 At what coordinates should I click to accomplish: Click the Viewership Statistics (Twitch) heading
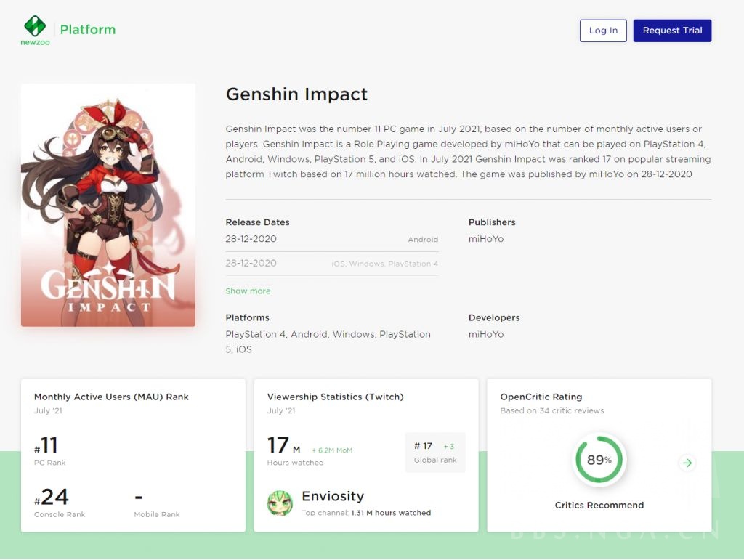pyautogui.click(x=335, y=397)
